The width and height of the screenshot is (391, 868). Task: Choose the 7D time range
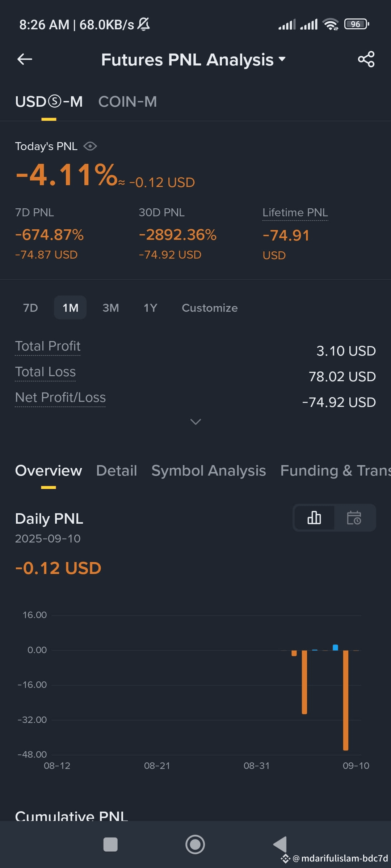coord(30,308)
